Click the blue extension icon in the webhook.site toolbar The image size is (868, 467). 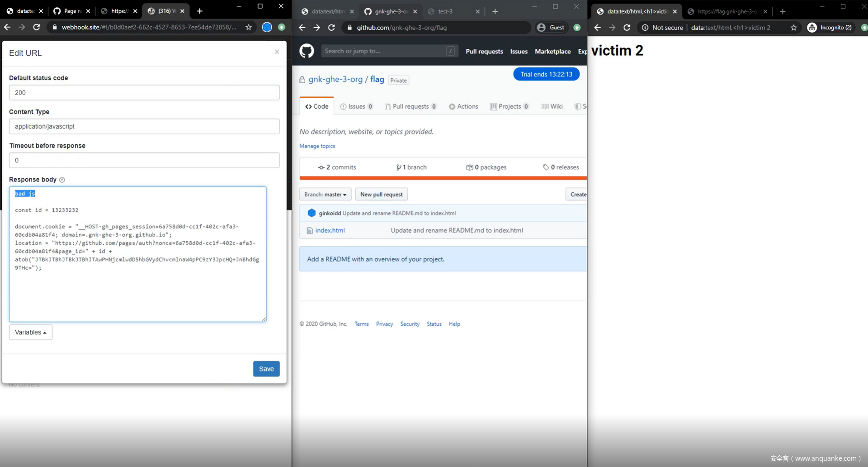pos(267,27)
